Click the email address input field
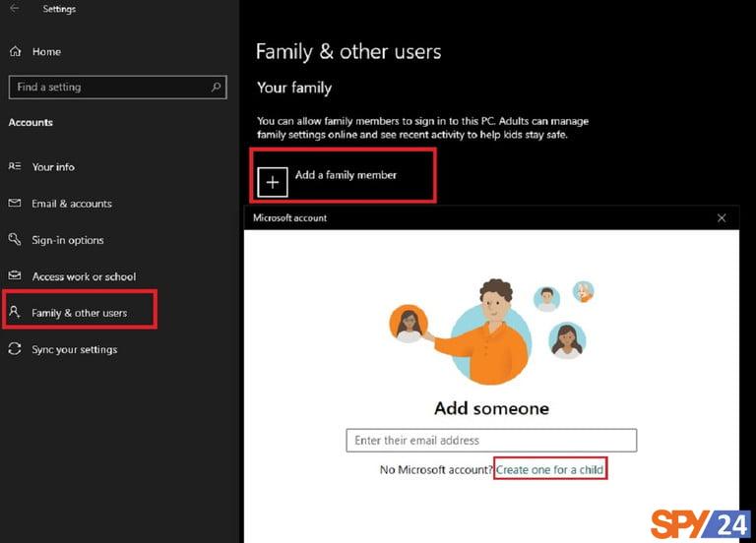This screenshot has height=543, width=756. point(491,441)
